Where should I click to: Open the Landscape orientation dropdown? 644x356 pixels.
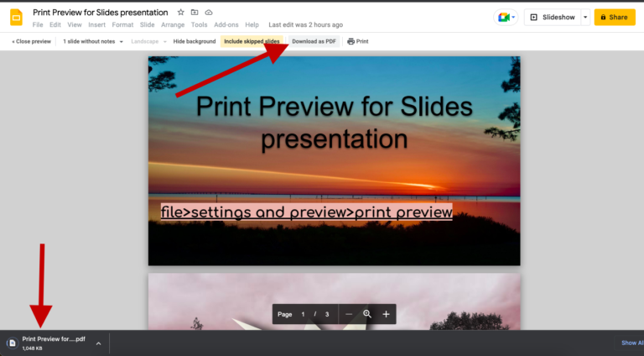coord(148,41)
